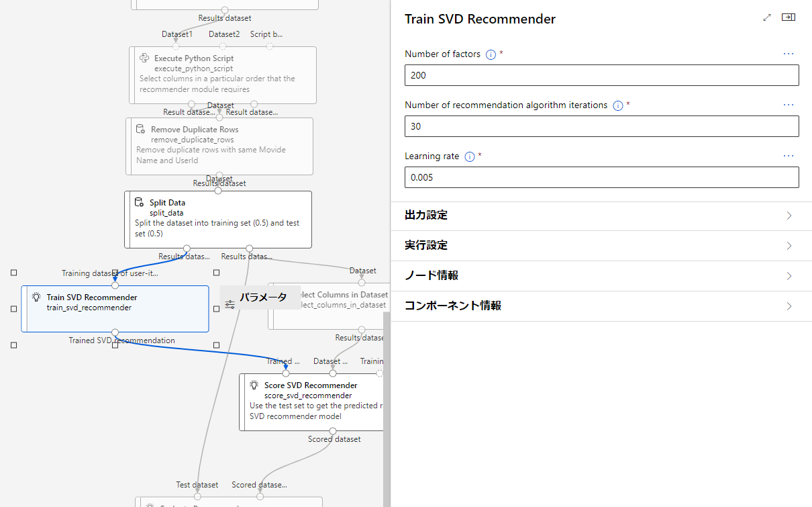Edit the algorithm iterations field showing 30
This screenshot has height=507, width=812.
coord(601,126)
